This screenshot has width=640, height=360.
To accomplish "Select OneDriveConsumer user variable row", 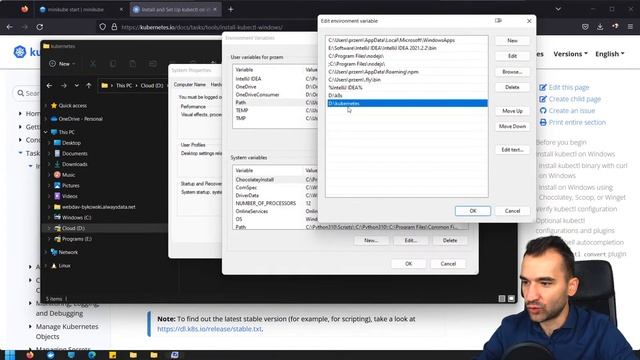I will [x=275, y=94].
